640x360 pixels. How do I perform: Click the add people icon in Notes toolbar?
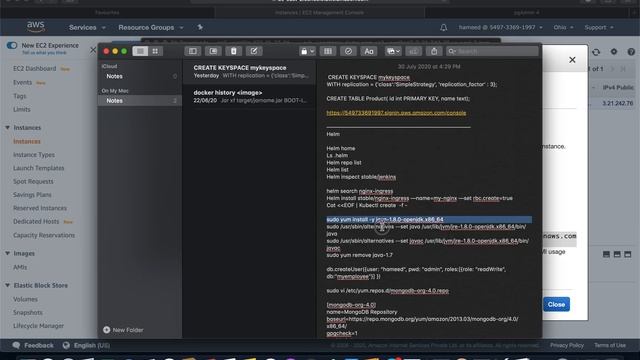pyautogui.click(x=413, y=51)
